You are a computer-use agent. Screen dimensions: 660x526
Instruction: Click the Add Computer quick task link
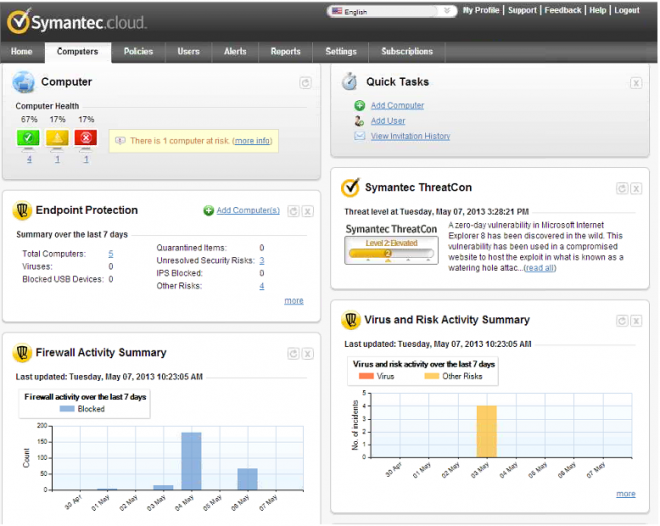[397, 105]
